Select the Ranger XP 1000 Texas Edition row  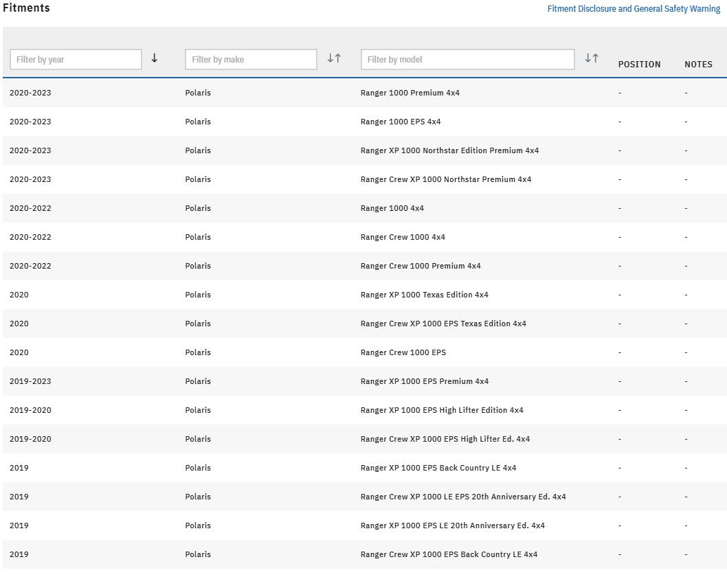point(424,295)
